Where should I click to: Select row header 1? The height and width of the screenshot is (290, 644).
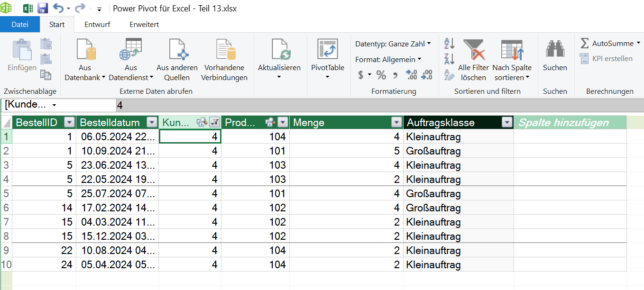6,137
